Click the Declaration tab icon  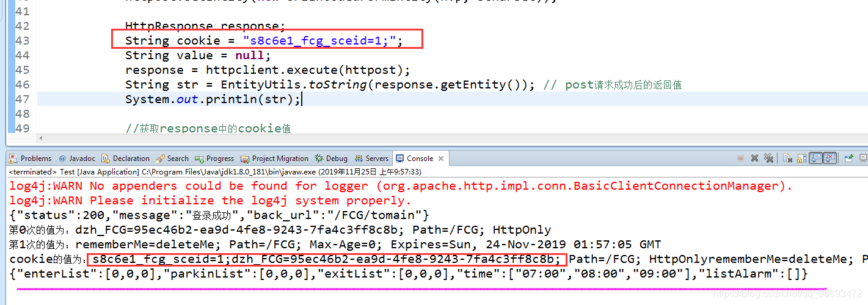coord(106,159)
